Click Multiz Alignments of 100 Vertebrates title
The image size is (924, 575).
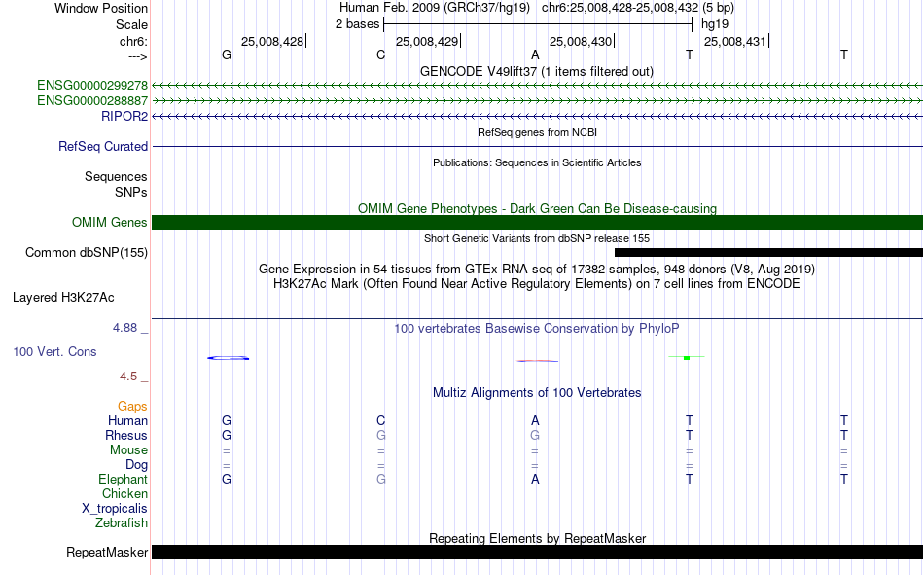[x=537, y=393]
